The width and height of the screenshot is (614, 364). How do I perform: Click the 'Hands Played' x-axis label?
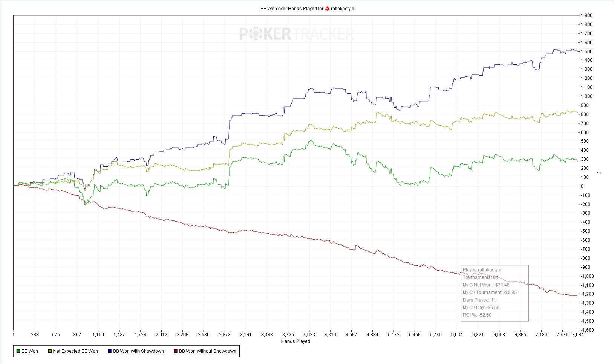[296, 341]
